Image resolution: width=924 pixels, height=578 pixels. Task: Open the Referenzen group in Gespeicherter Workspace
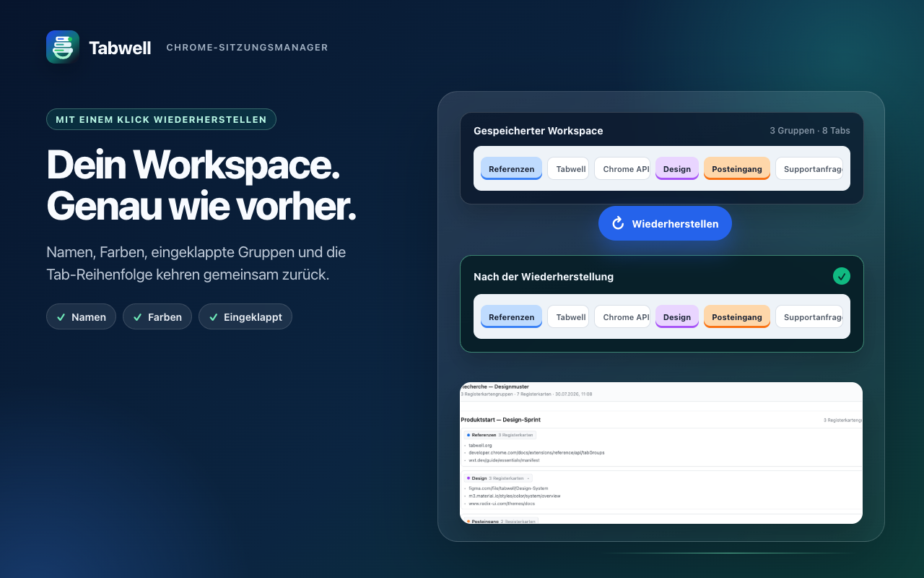[x=511, y=169]
